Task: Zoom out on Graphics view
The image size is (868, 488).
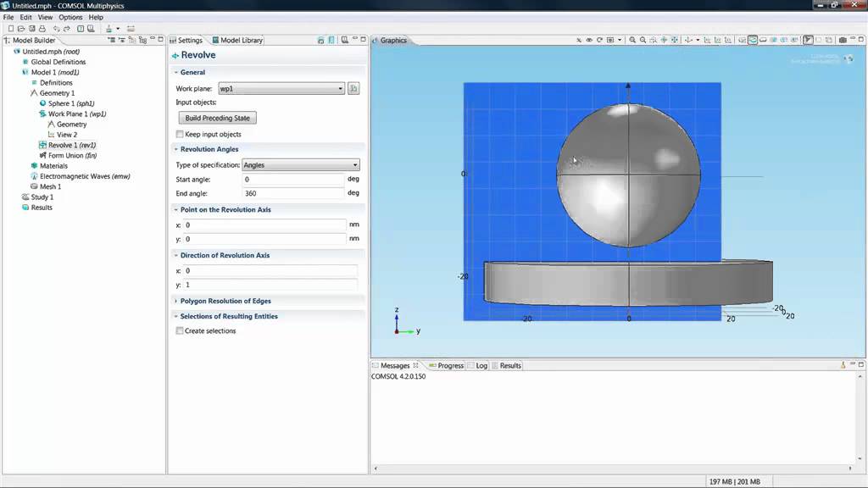Action: tap(643, 40)
